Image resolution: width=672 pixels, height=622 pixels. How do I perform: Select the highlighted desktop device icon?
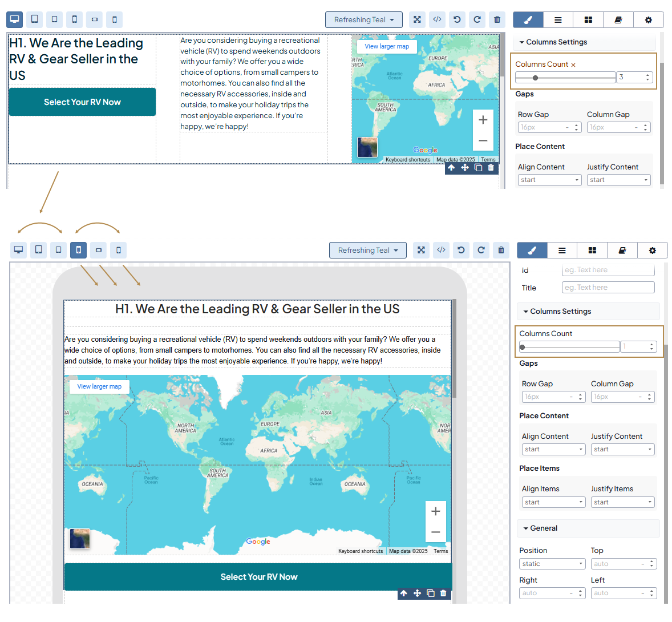15,19
